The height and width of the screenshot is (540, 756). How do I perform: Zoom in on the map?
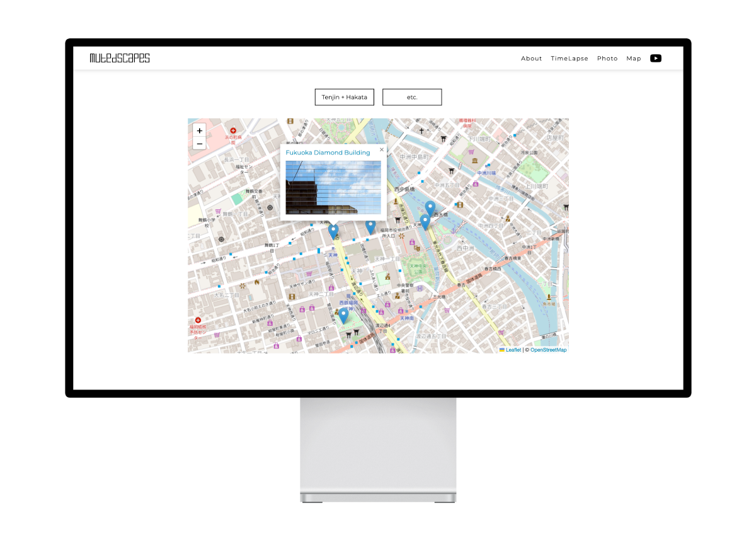pyautogui.click(x=200, y=131)
